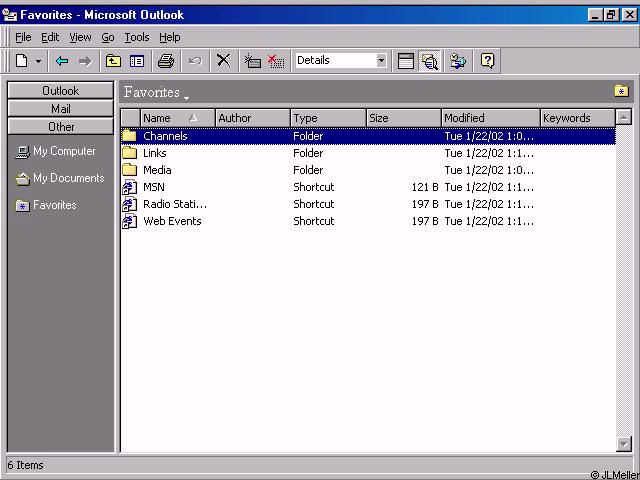Select the MSN shortcut row

(x=368, y=187)
